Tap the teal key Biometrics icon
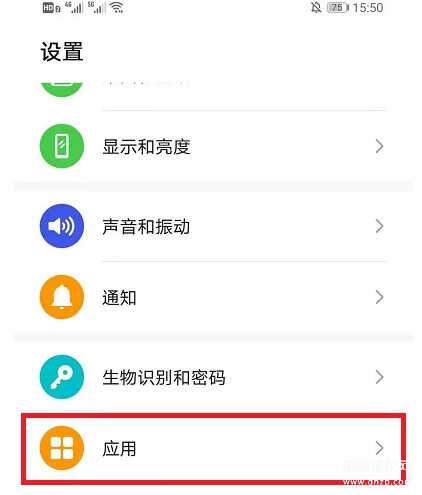Viewport: 422px width, 495px height. click(x=62, y=377)
